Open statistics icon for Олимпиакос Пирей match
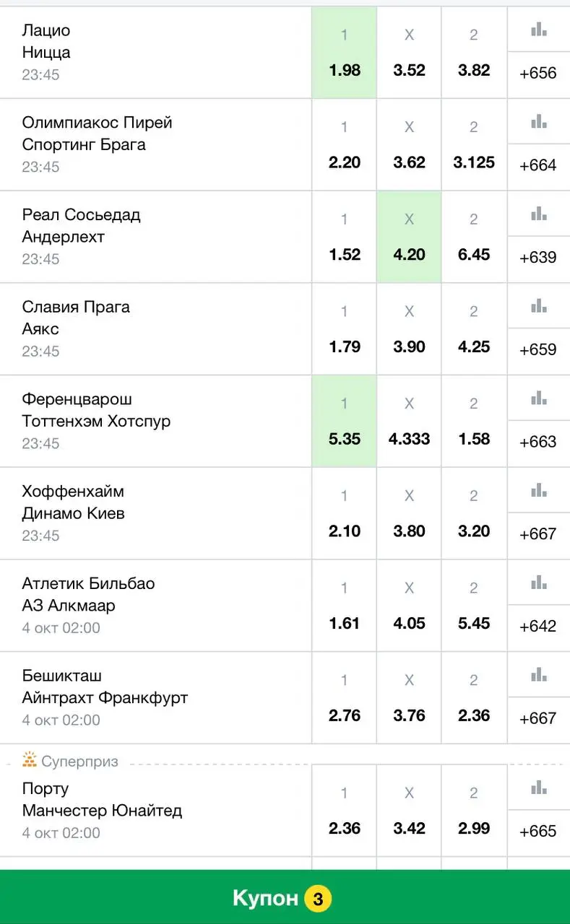570x924 pixels. click(x=538, y=121)
